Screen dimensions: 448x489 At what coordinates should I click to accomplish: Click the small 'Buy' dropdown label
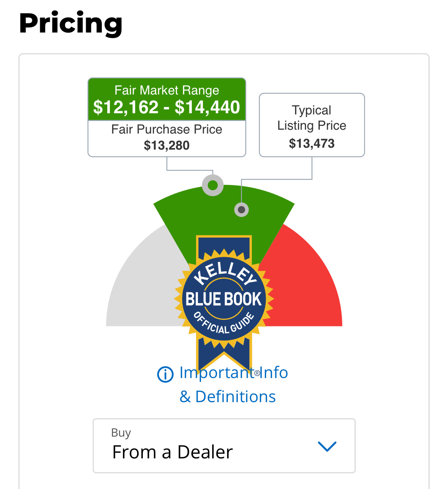[121, 432]
